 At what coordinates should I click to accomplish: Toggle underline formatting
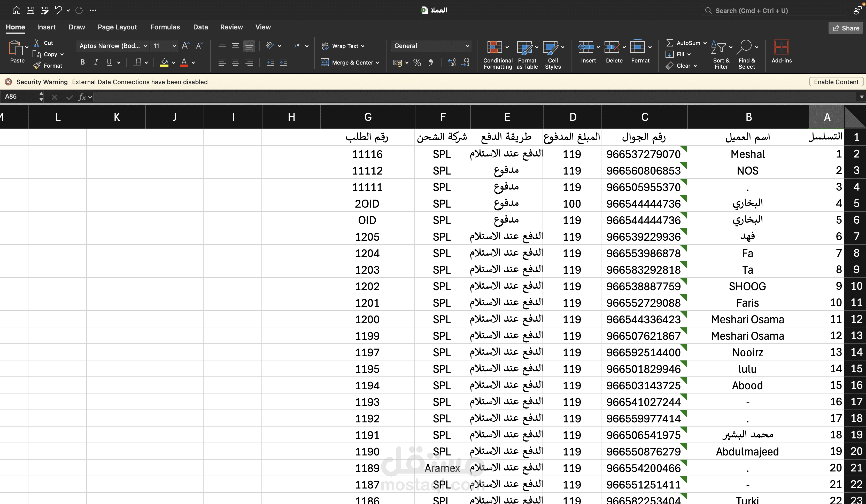point(109,62)
